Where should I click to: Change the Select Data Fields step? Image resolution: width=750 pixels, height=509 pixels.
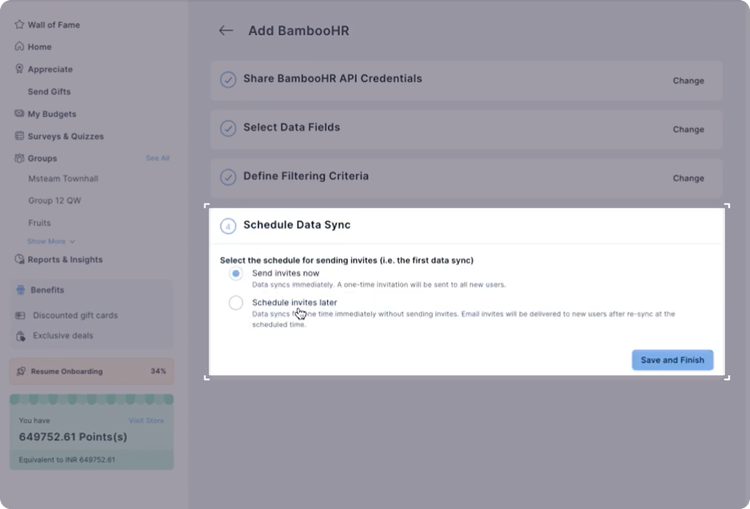[688, 130]
